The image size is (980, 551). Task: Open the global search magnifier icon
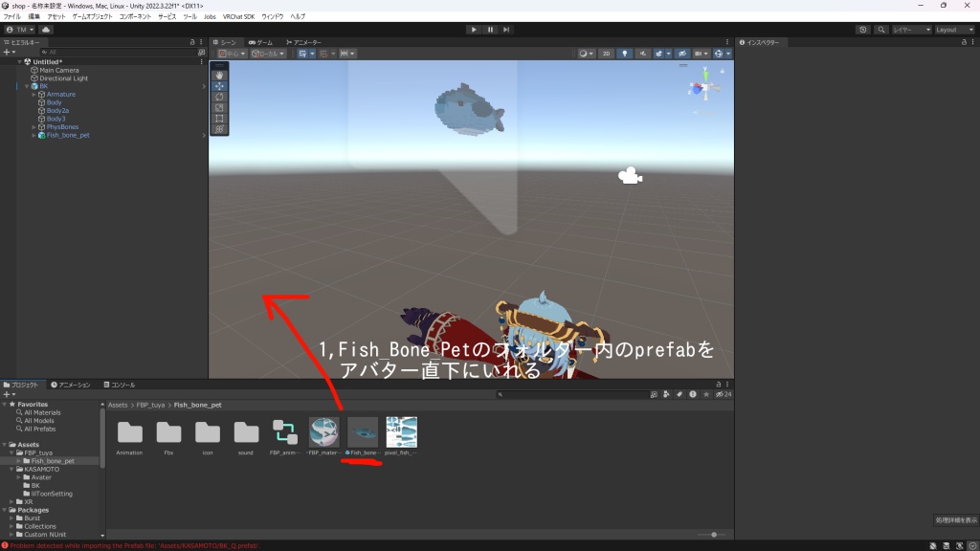click(881, 30)
